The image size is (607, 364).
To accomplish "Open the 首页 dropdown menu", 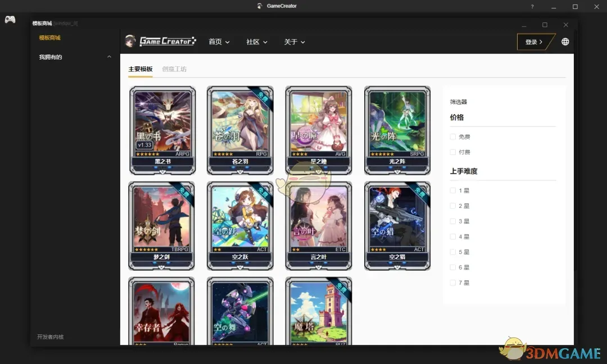I will click(219, 42).
